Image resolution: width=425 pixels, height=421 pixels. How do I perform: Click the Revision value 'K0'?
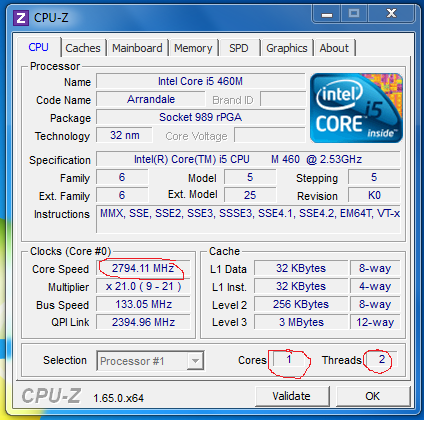(x=374, y=195)
